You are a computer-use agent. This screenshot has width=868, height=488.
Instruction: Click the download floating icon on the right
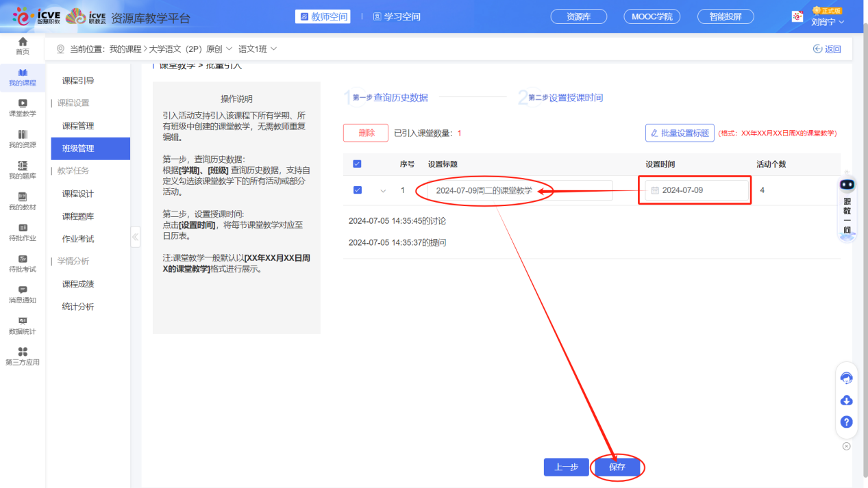click(846, 400)
